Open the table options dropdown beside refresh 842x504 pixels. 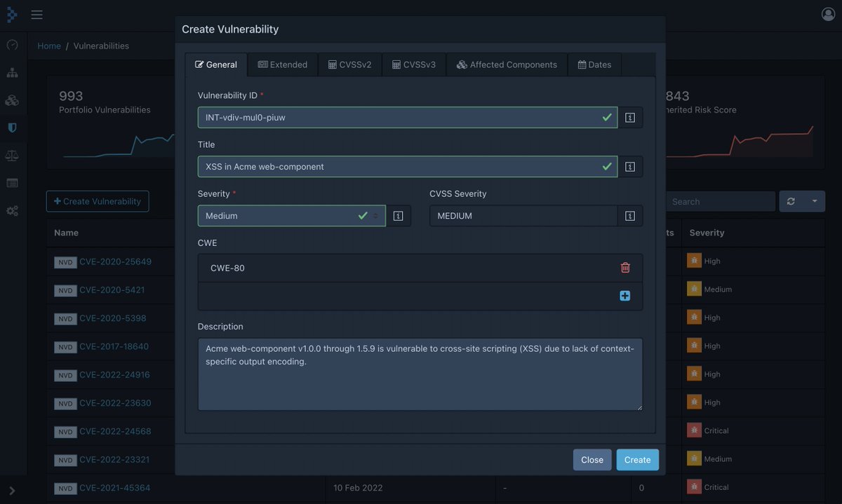pos(813,201)
